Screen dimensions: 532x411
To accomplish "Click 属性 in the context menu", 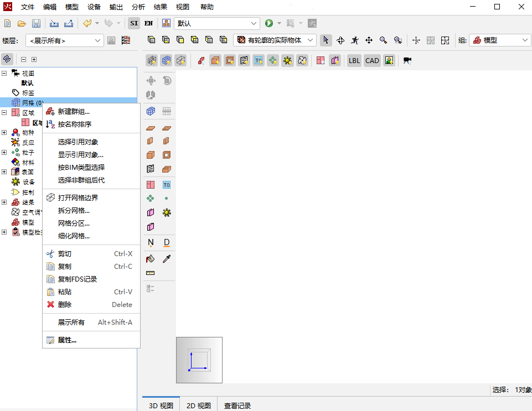I will (67, 340).
